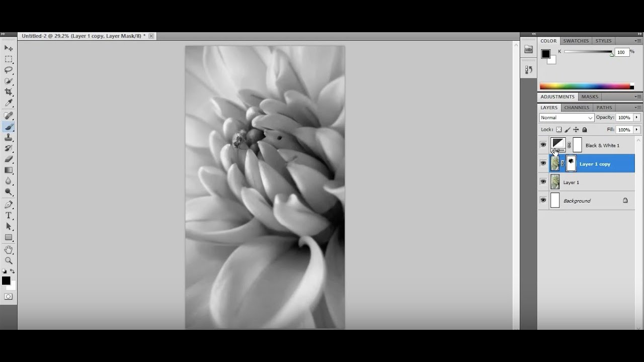Toggle Quick Mask mode
Screen dimensions: 644x362
(9, 297)
